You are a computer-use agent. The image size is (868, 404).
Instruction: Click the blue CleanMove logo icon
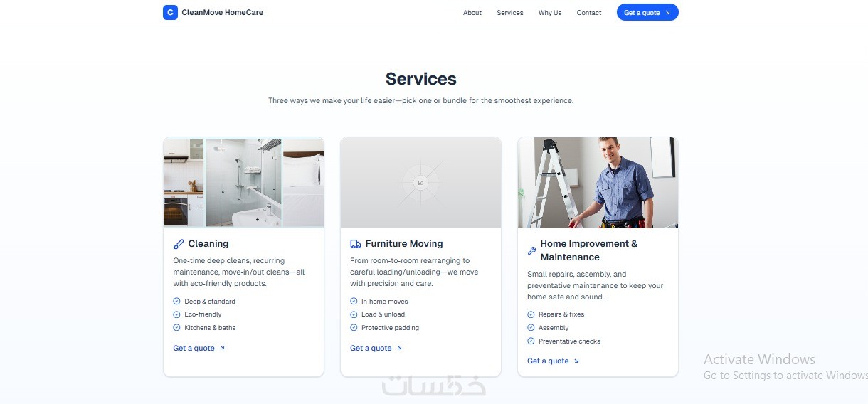(x=170, y=12)
